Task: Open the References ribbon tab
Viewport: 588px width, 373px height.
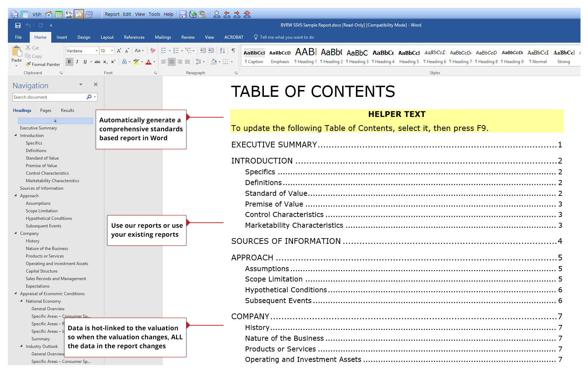Action: point(134,37)
